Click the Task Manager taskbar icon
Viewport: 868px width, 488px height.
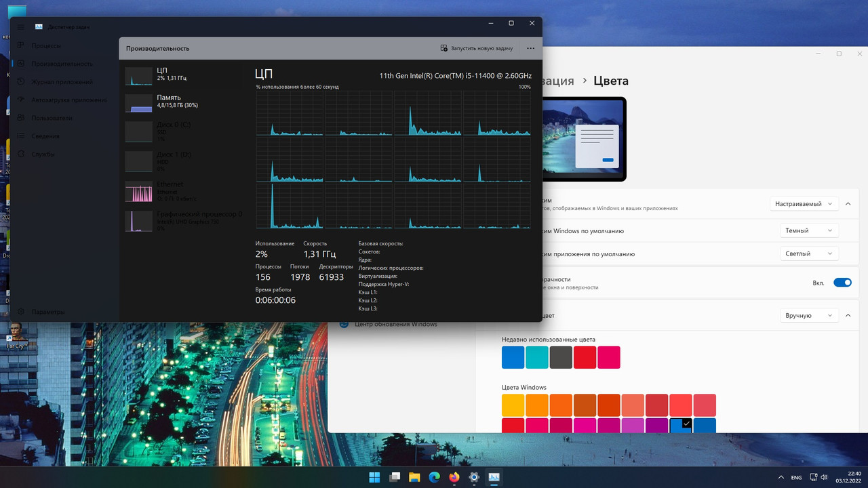coord(494,477)
